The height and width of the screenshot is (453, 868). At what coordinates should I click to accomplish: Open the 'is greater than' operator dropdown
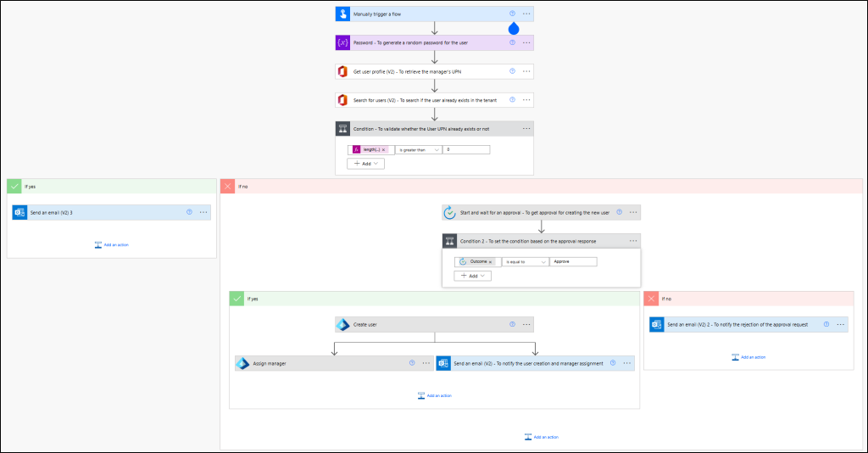click(419, 149)
